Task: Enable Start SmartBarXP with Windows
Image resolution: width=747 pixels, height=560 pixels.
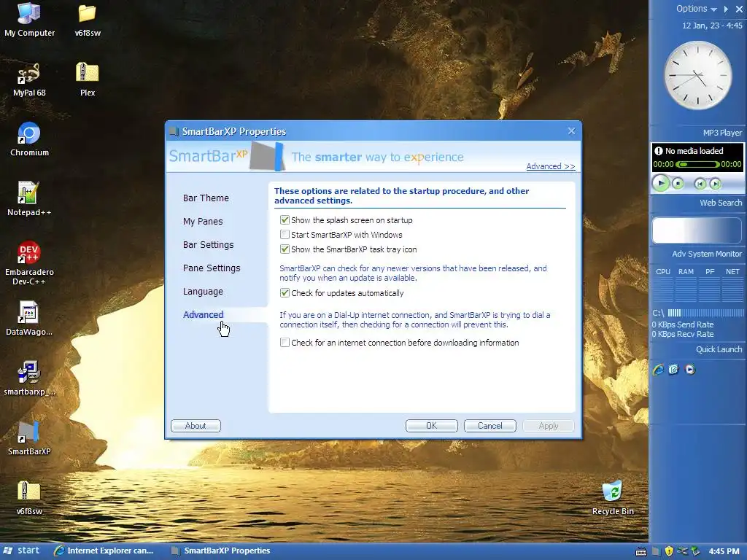Action: (285, 234)
